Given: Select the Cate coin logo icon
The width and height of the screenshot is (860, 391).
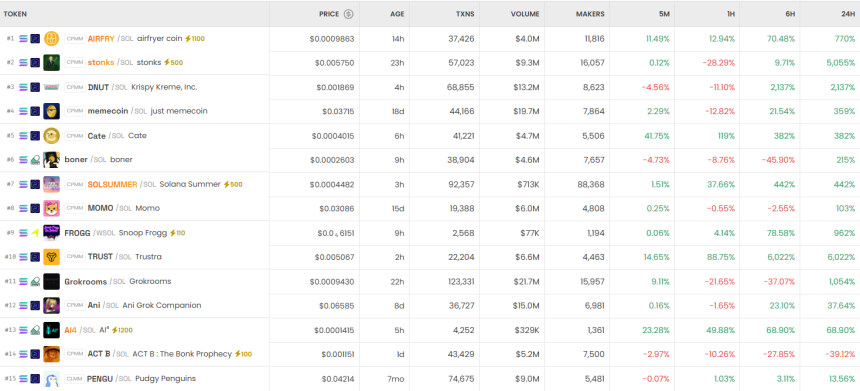Looking at the screenshot, I should pos(52,135).
